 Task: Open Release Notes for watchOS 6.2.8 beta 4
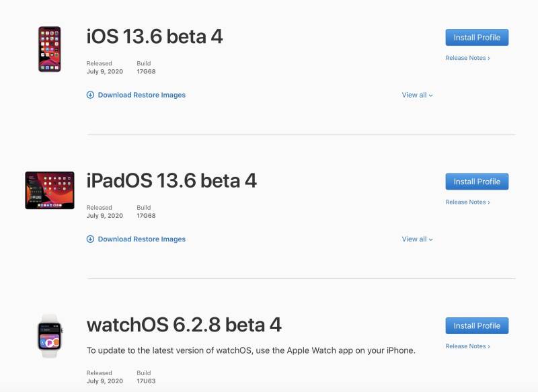point(467,346)
